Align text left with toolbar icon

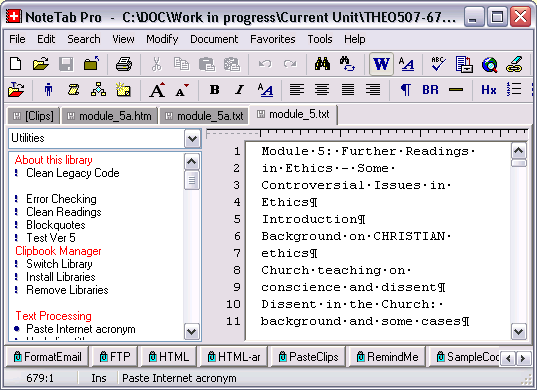pos(297,90)
